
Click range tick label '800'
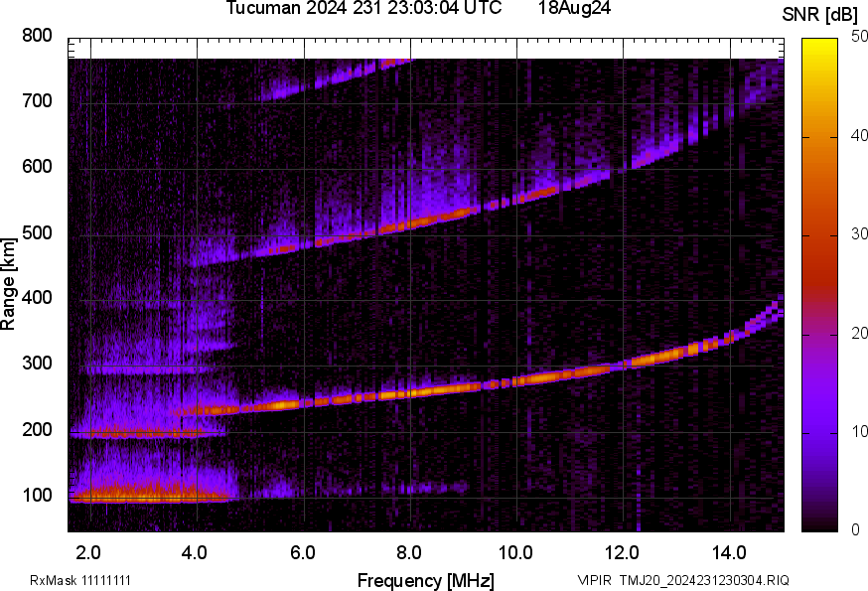[x=37, y=36]
